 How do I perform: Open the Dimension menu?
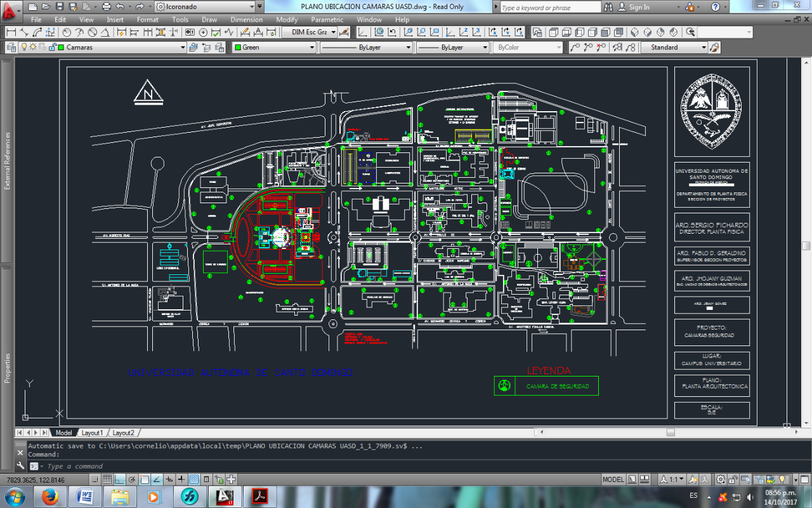246,20
